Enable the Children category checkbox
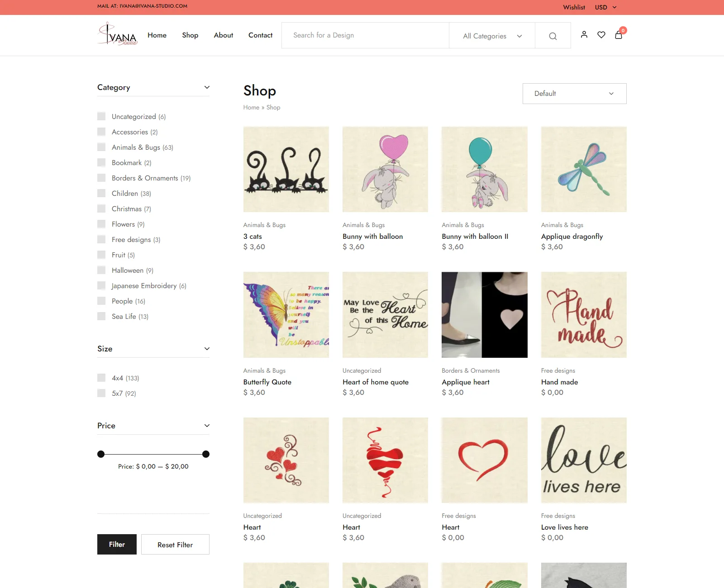The image size is (724, 588). tap(101, 193)
